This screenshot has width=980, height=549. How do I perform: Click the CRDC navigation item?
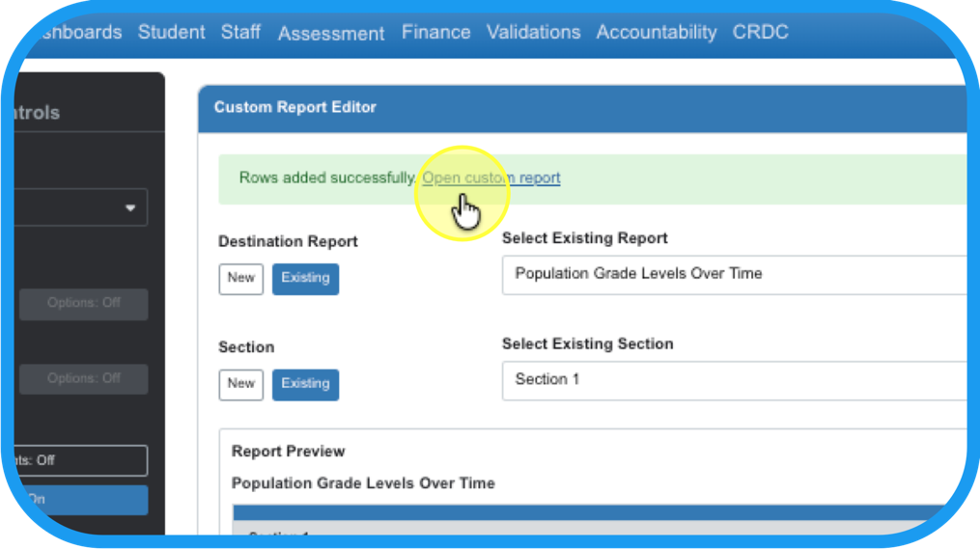click(x=760, y=32)
